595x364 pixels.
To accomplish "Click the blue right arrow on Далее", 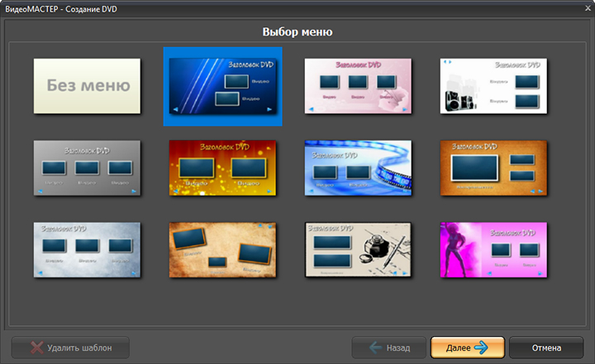I will (x=481, y=347).
